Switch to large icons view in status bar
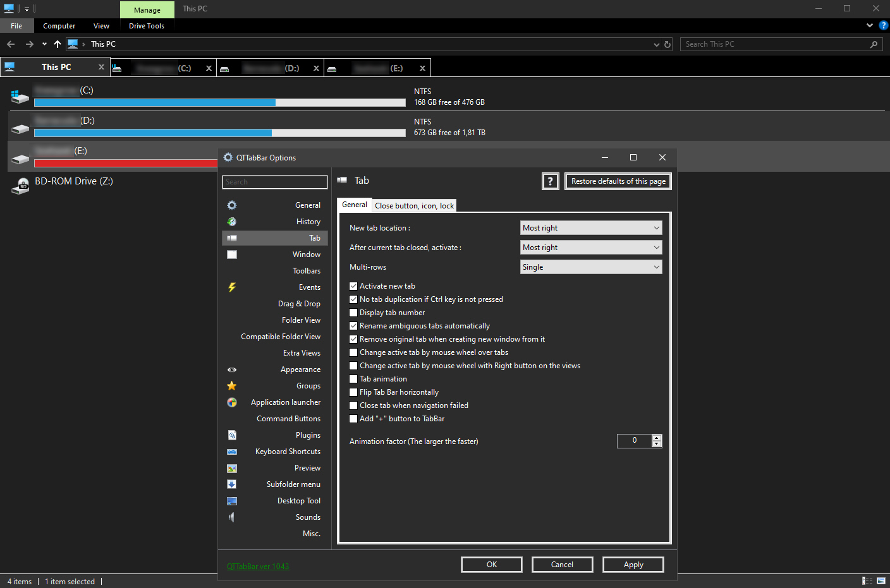890x588 pixels. pyautogui.click(x=881, y=581)
